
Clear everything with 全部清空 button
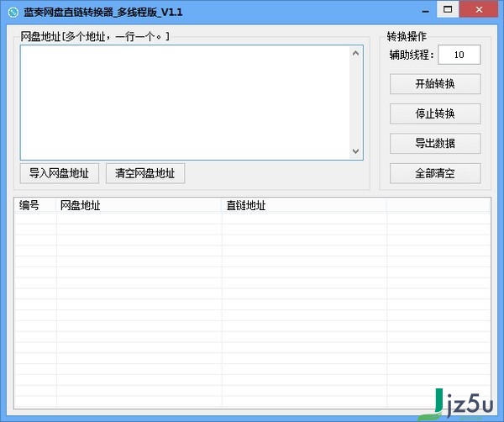click(x=435, y=173)
